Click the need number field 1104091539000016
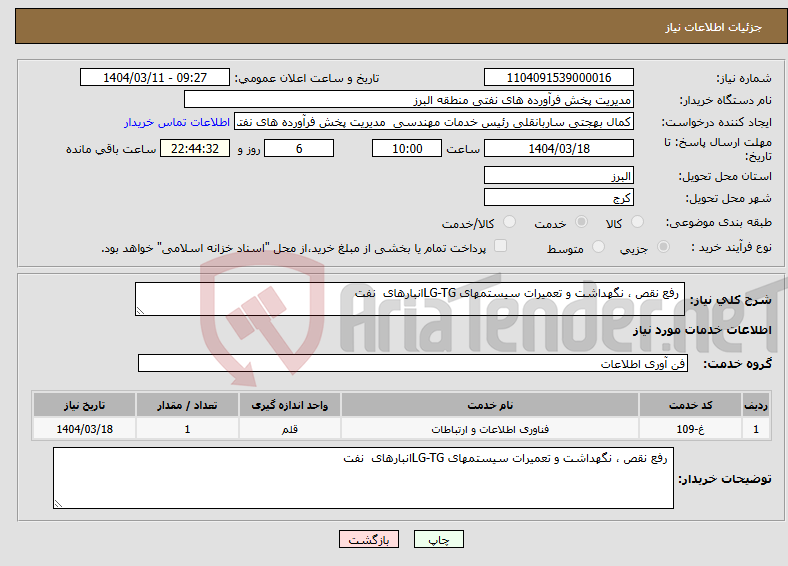 [x=558, y=77]
